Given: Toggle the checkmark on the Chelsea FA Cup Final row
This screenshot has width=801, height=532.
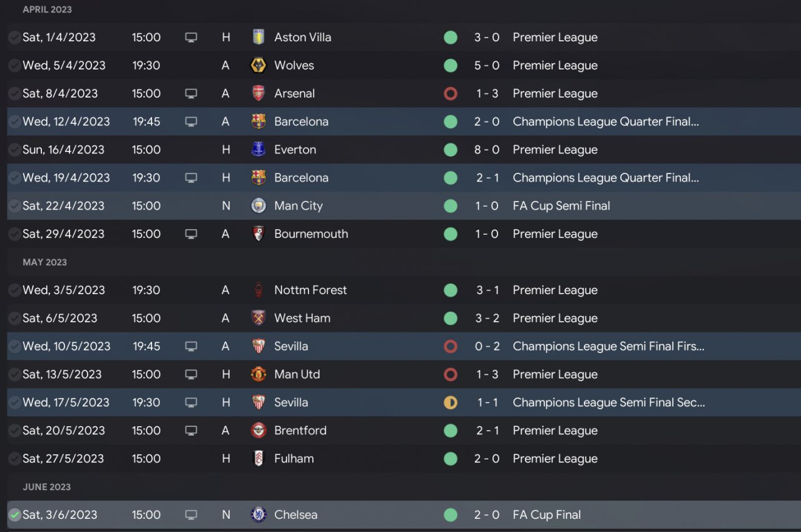Looking at the screenshot, I should point(14,515).
